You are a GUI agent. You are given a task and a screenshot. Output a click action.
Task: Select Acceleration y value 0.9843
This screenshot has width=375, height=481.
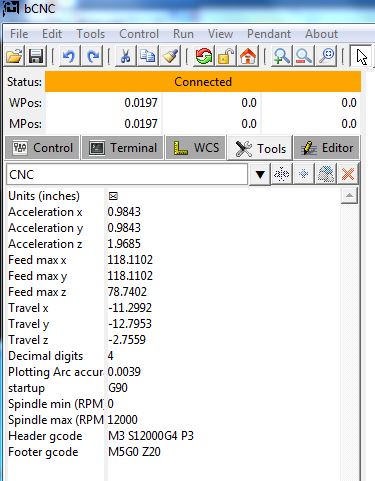(x=124, y=228)
